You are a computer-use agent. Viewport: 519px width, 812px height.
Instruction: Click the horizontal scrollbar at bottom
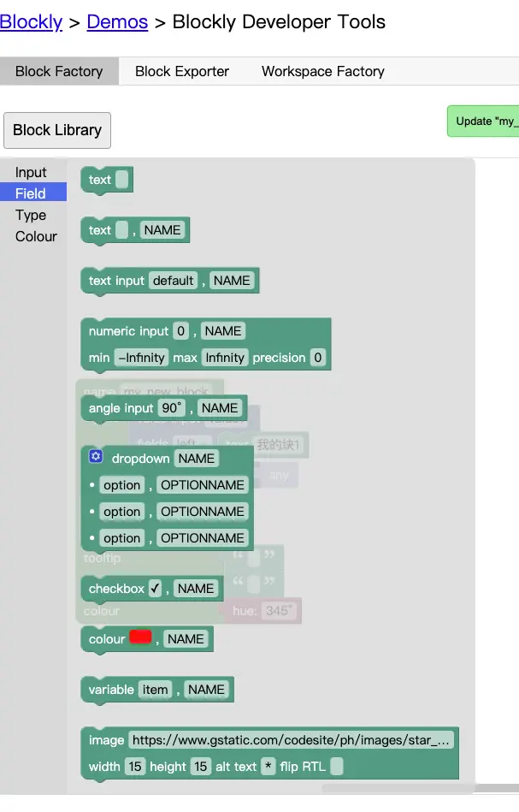click(420, 788)
